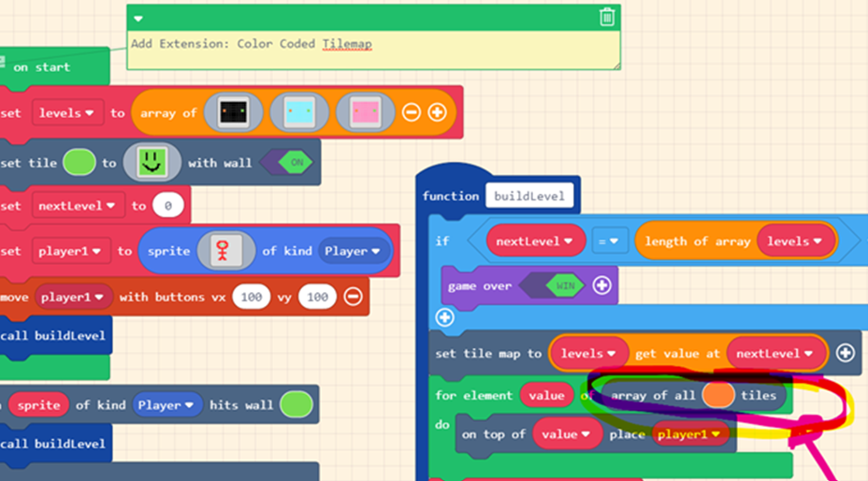868x481 pixels.
Task: Add an else branch with the if plus icon
Action: coord(444,317)
